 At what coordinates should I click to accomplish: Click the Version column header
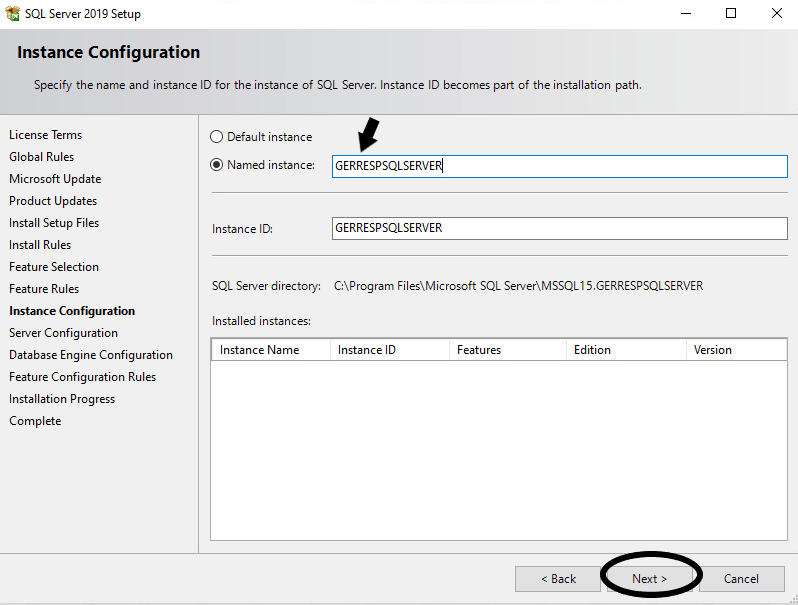pos(736,350)
